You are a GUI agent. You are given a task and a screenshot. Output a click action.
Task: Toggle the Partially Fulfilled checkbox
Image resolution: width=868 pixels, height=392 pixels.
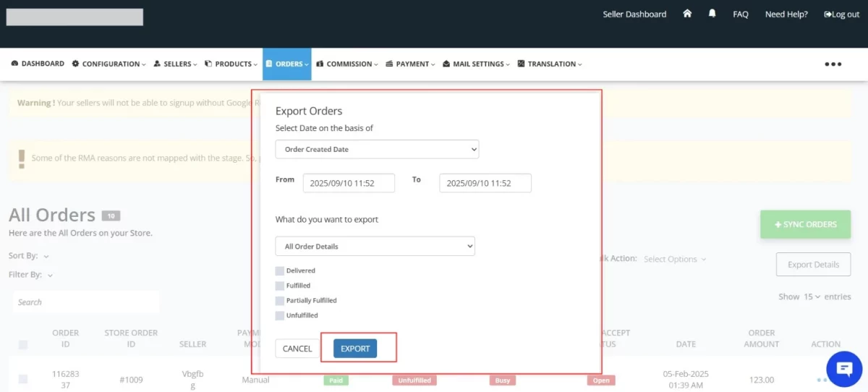pyautogui.click(x=280, y=300)
